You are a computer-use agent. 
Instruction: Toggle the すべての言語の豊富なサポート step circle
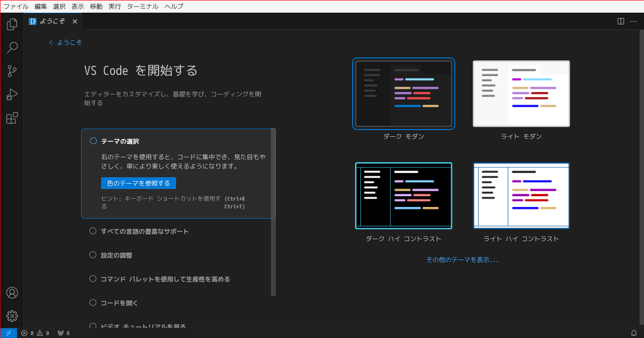point(93,231)
